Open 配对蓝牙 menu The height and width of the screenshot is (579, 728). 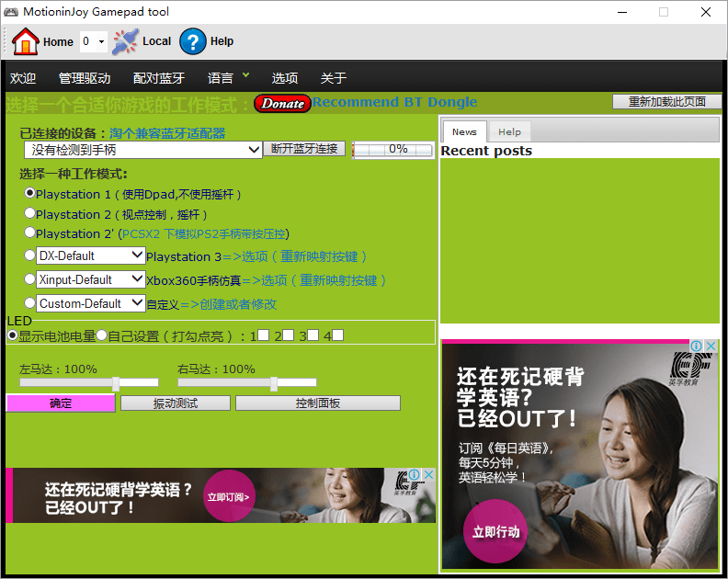coord(159,78)
